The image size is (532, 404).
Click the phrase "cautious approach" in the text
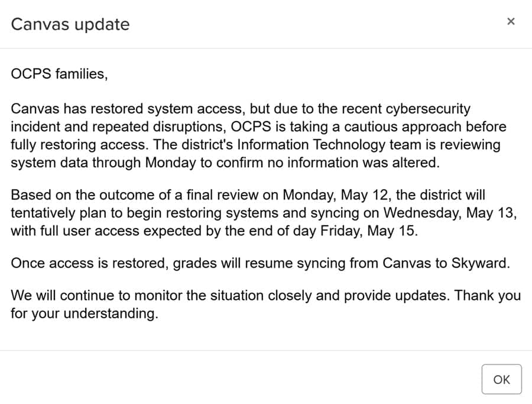403,127
